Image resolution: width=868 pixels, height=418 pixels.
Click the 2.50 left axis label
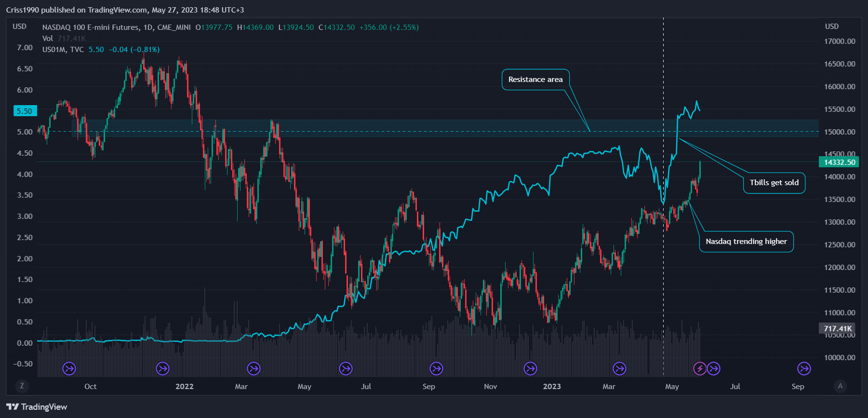tap(25, 238)
